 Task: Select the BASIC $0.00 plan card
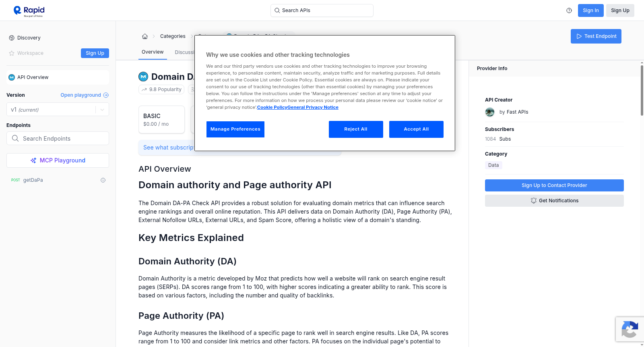pyautogui.click(x=161, y=120)
